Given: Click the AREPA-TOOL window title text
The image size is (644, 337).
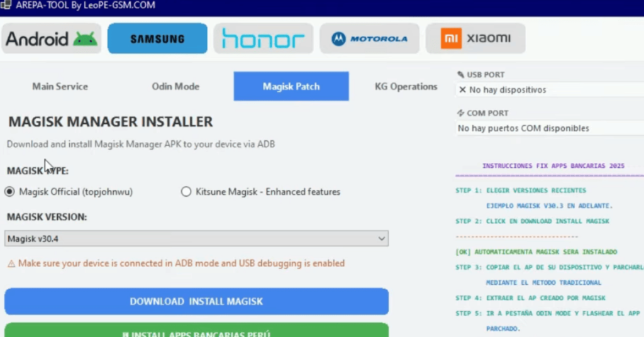Looking at the screenshot, I should tap(86, 5).
